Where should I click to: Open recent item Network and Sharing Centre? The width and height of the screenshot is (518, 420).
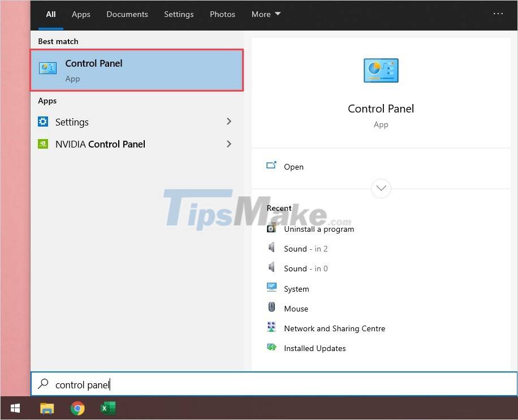click(x=334, y=328)
